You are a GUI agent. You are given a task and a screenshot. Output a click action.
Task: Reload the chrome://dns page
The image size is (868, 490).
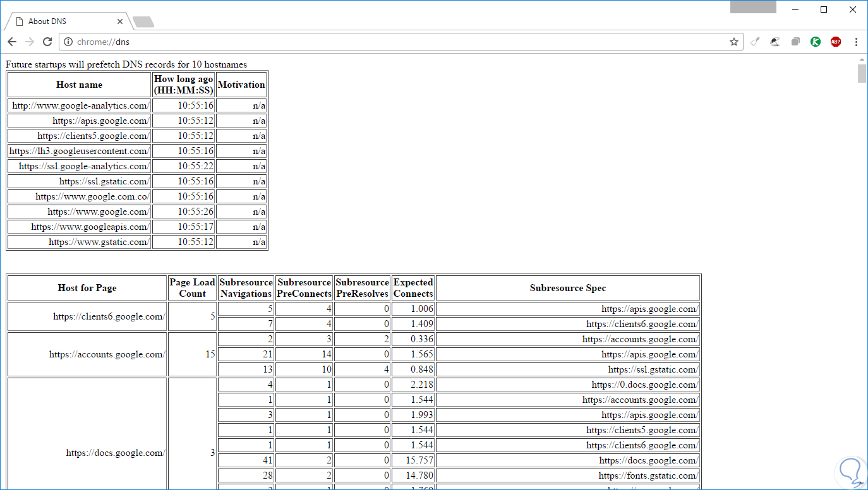coord(47,42)
